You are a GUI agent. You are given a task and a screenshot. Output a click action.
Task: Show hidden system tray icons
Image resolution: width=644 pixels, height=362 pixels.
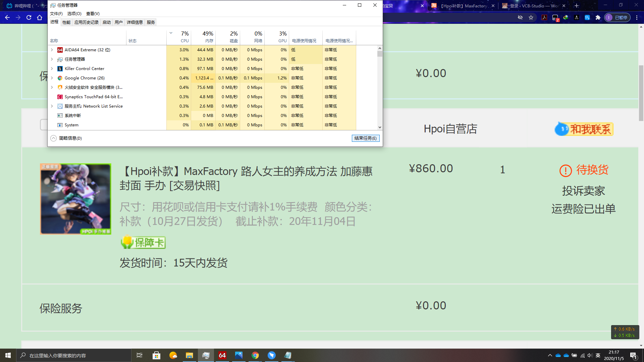pos(550,355)
